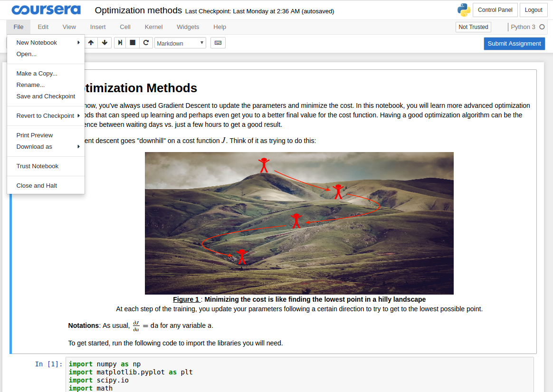Open the View menu
Viewport: 553px width, 392px height.
pyautogui.click(x=69, y=27)
